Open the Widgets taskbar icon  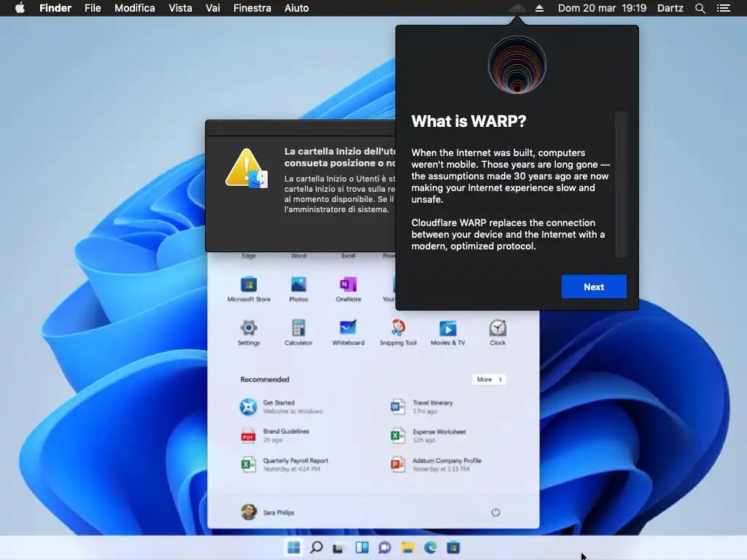click(362, 548)
